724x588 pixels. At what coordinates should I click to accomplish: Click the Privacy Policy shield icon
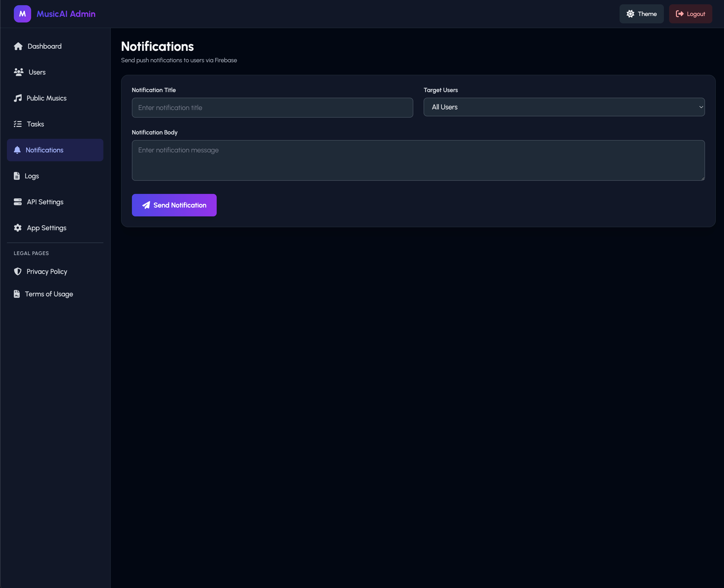(18, 272)
